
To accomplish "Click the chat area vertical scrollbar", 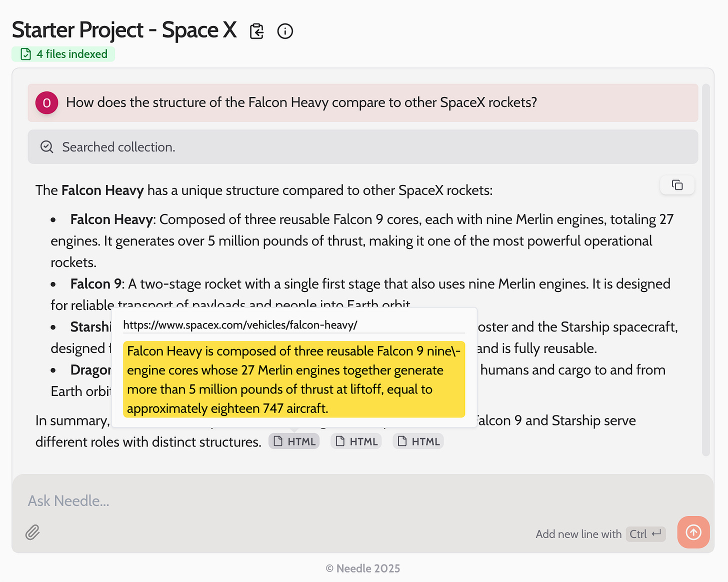I will coord(706,270).
